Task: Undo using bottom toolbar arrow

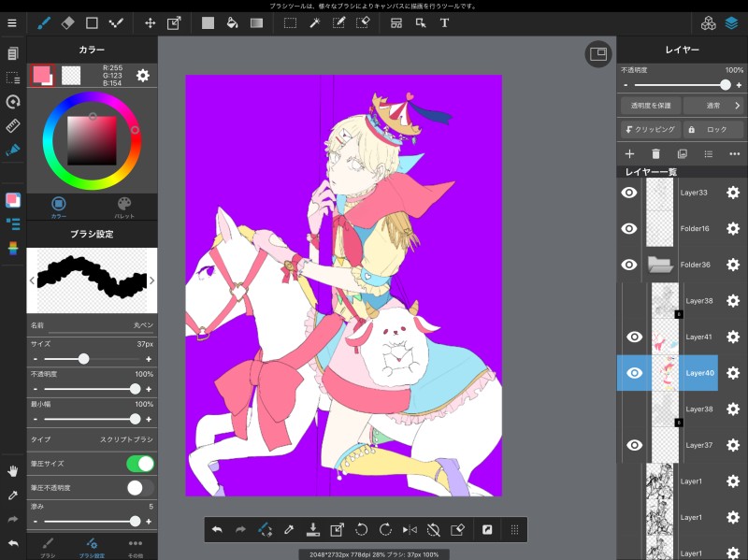Action: [217, 529]
